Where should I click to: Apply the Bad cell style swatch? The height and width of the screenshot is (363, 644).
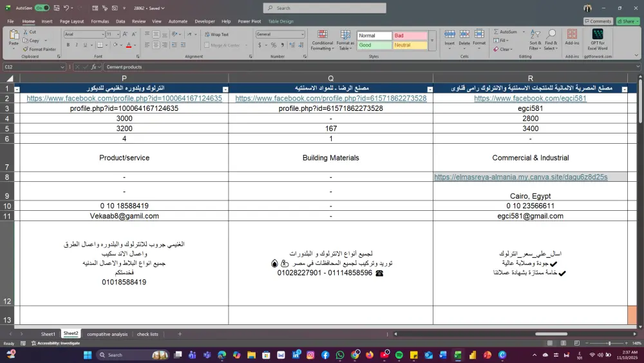pos(410,35)
